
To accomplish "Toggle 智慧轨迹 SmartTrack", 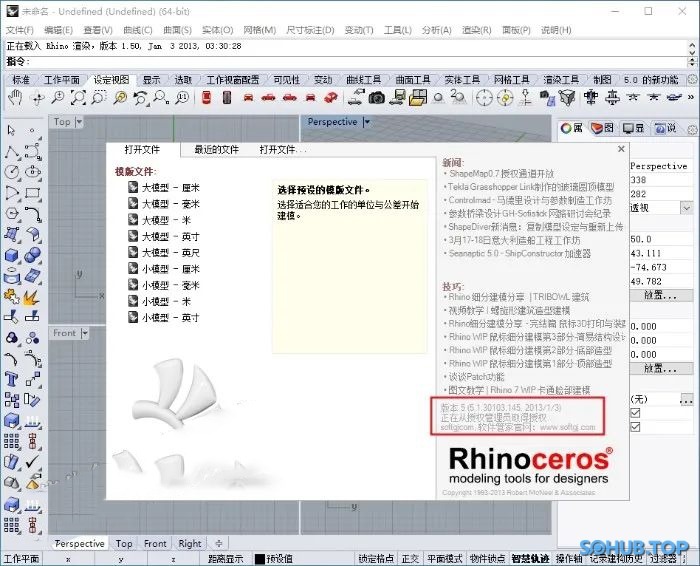I will click(x=530, y=559).
